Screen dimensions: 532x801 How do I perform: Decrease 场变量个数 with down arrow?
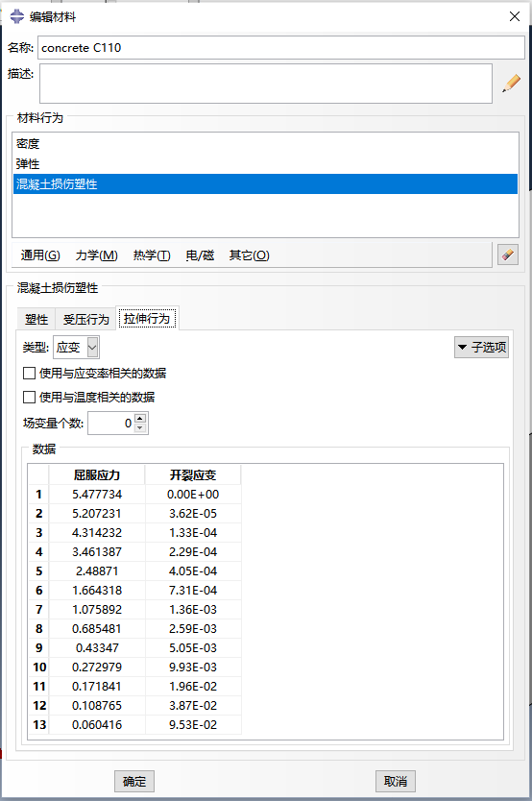click(140, 428)
